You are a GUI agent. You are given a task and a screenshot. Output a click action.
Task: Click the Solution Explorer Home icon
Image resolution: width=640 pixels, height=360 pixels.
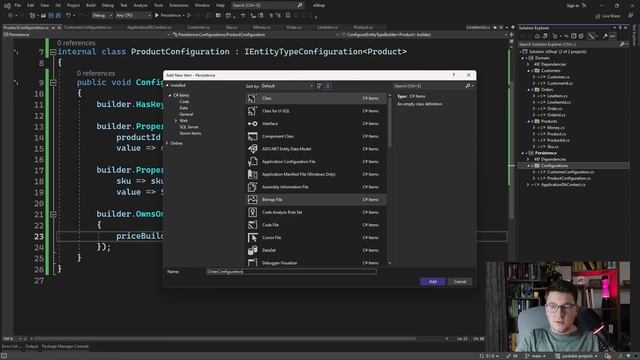pos(537,36)
